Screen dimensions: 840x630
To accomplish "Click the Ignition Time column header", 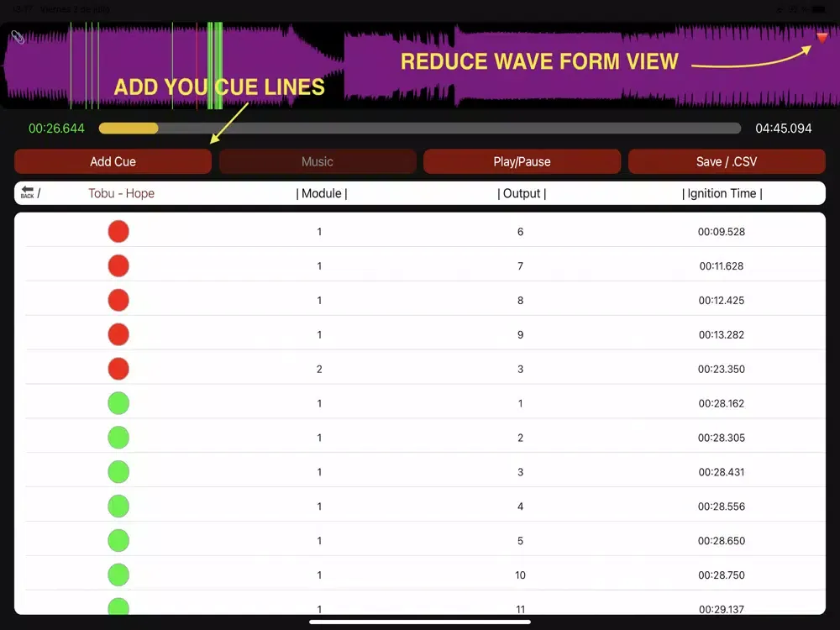I will tap(722, 193).
